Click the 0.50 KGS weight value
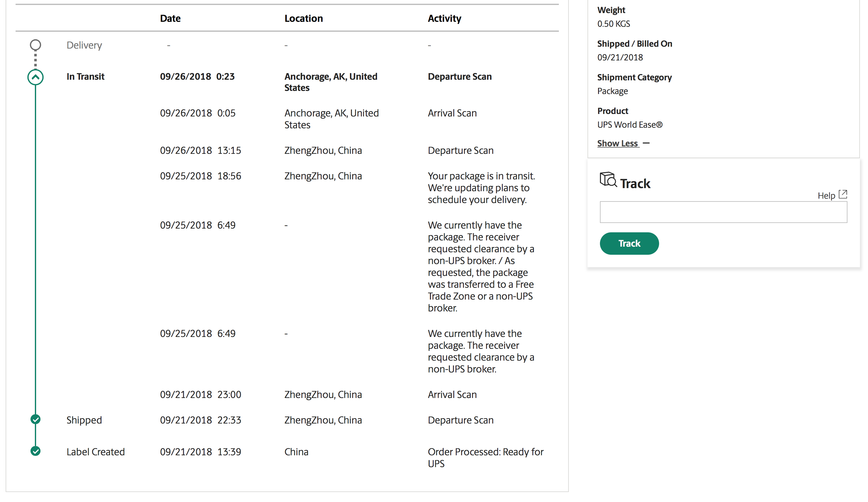Screen dimensions: 868x502 click(613, 24)
